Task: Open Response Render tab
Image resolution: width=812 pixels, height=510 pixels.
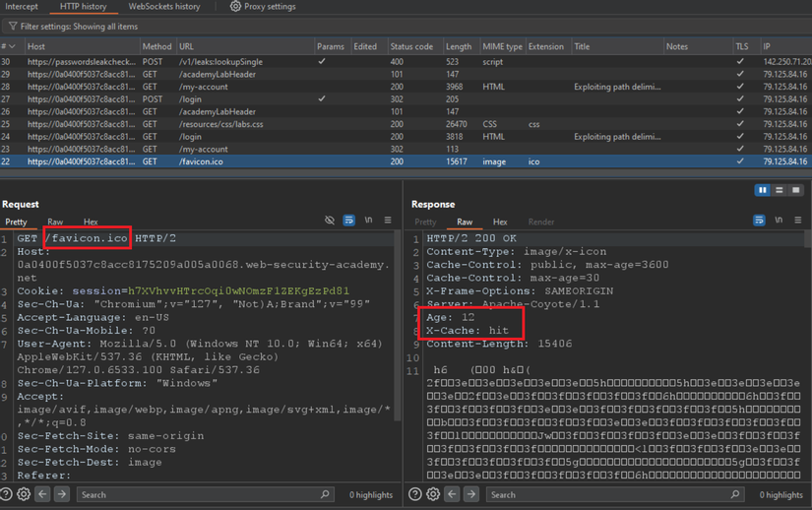Action: [x=541, y=222]
